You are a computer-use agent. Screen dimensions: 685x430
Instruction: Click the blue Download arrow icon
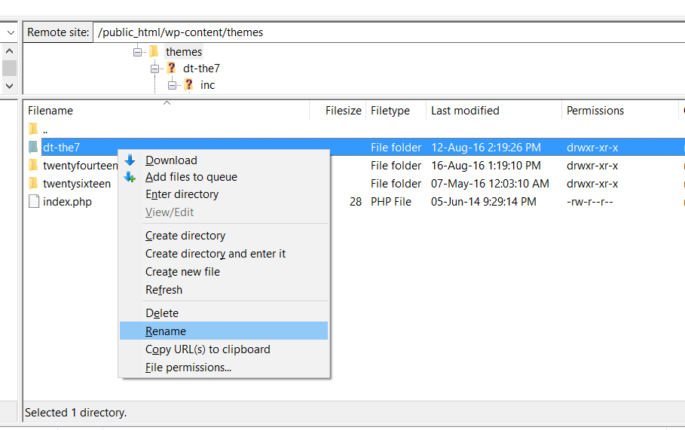[x=129, y=160]
